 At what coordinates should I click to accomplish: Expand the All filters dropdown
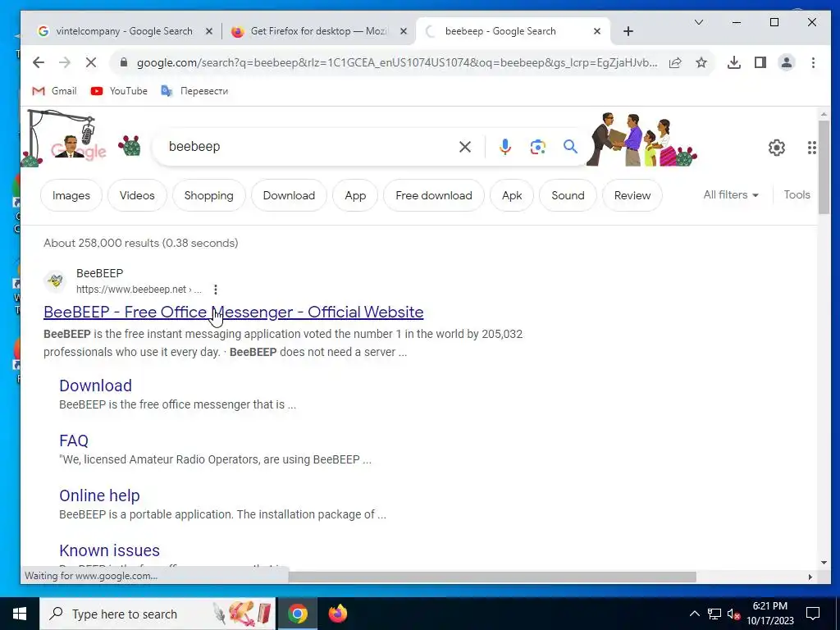click(x=731, y=195)
